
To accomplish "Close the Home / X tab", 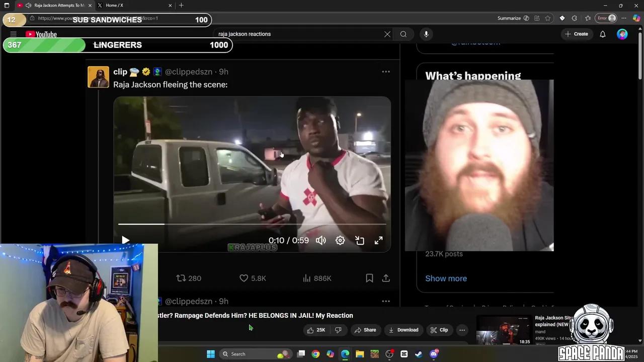I will 170,6.
